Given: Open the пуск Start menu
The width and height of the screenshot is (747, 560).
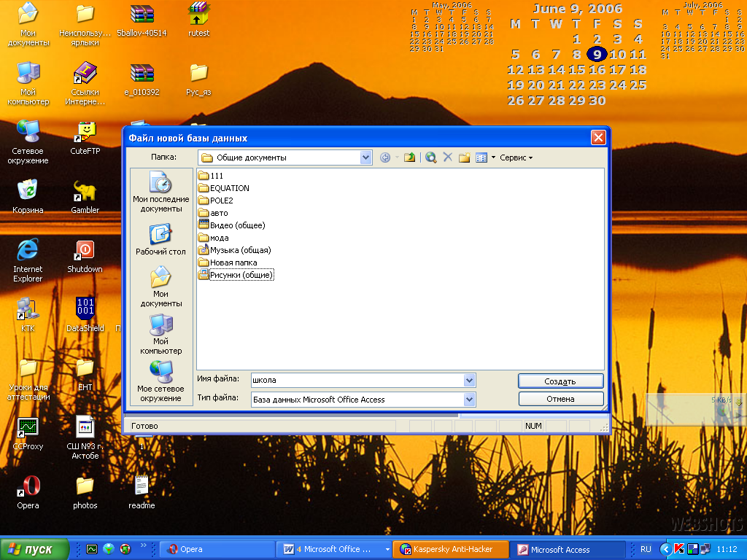Looking at the screenshot, I should [34, 549].
